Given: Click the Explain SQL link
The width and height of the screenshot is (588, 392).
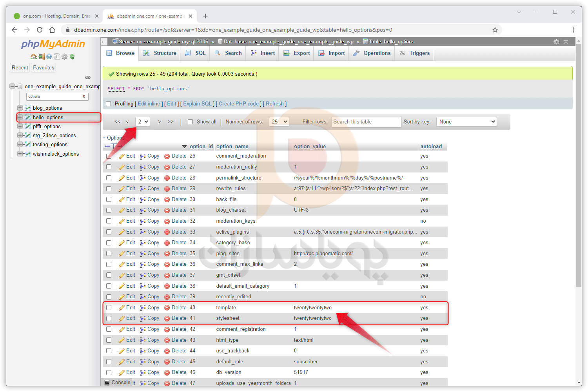Looking at the screenshot, I should [197, 104].
